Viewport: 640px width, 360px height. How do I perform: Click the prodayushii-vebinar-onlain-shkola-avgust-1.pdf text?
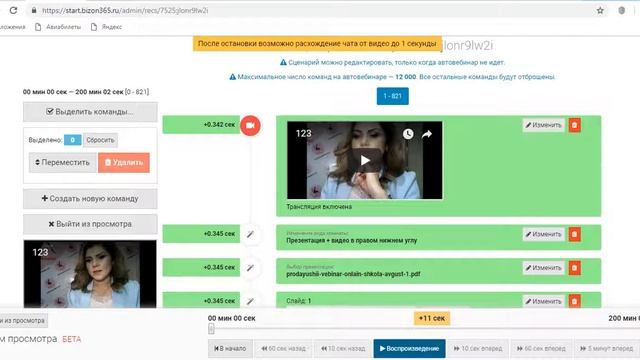tap(353, 274)
